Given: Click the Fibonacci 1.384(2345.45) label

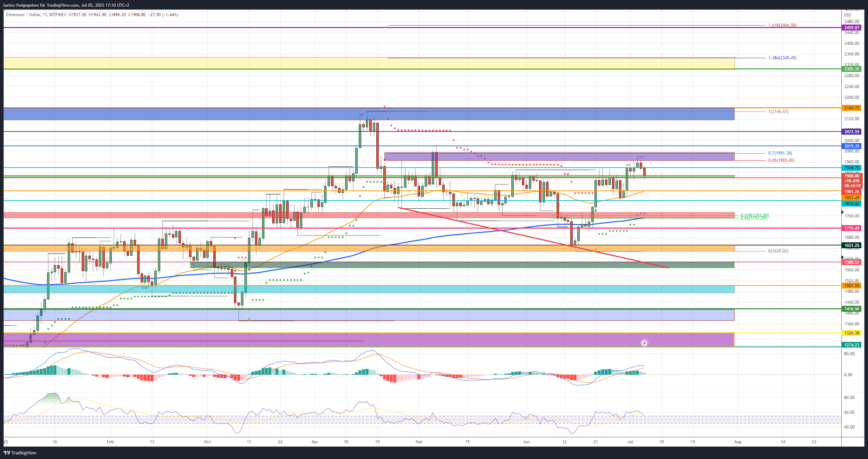Looking at the screenshot, I should [782, 58].
